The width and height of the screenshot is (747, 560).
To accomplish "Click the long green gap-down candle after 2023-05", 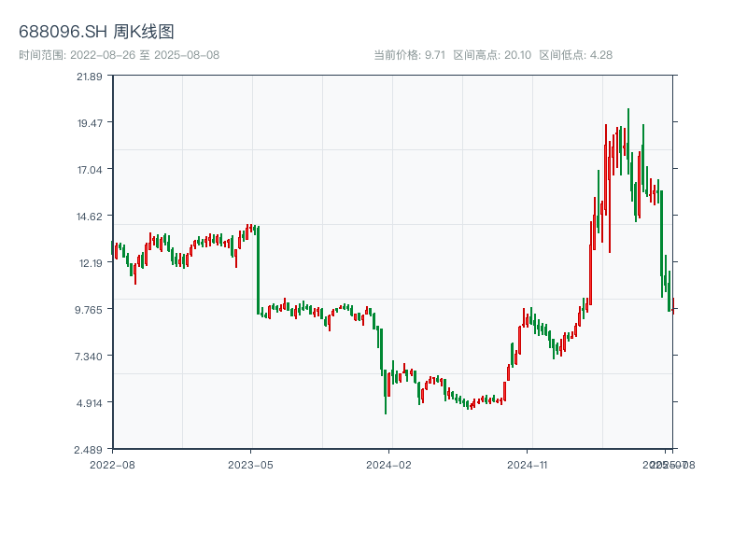I will 258,271.
